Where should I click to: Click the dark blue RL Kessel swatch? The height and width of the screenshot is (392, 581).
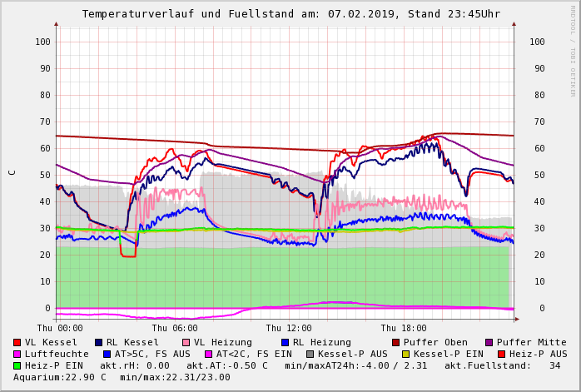[99, 342]
